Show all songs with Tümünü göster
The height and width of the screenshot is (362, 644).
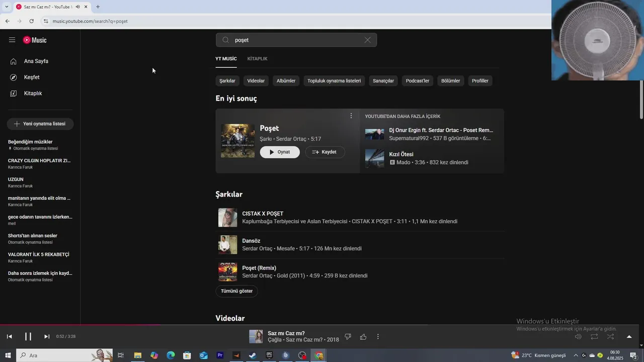[x=236, y=291]
